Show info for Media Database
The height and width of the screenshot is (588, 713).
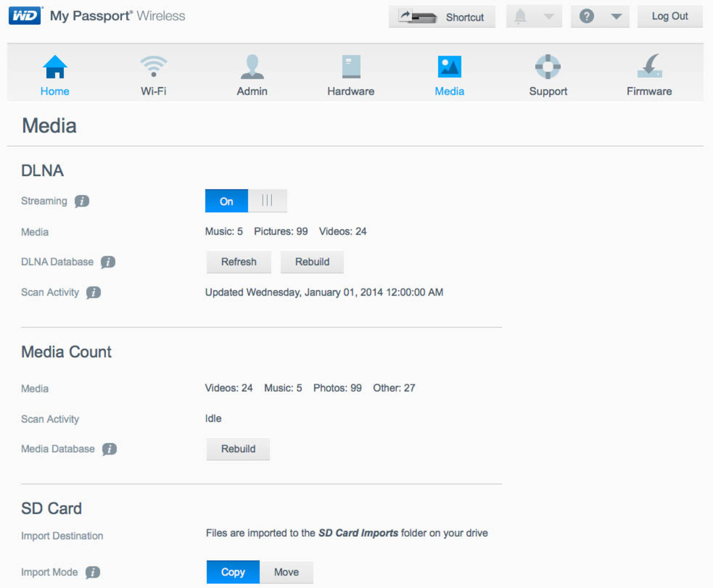click(x=109, y=449)
